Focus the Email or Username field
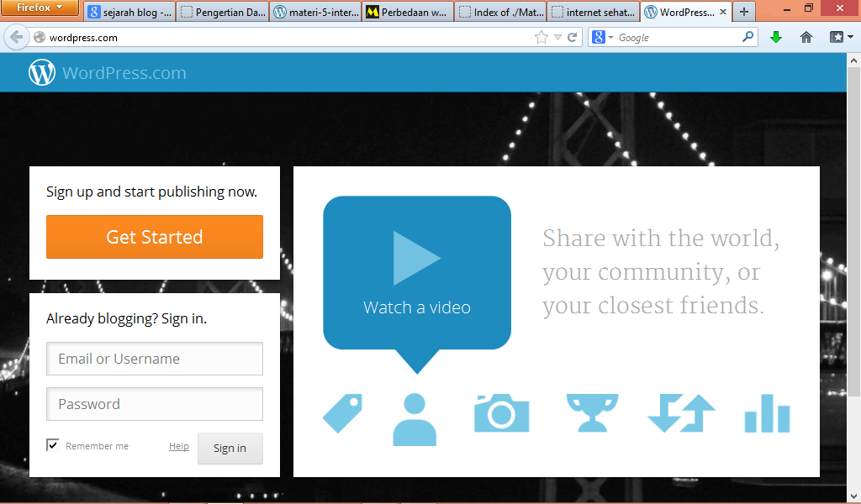 155,359
